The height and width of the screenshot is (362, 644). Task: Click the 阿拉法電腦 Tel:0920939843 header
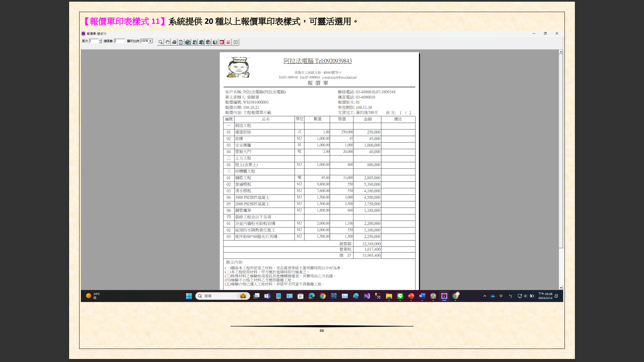[x=318, y=61]
